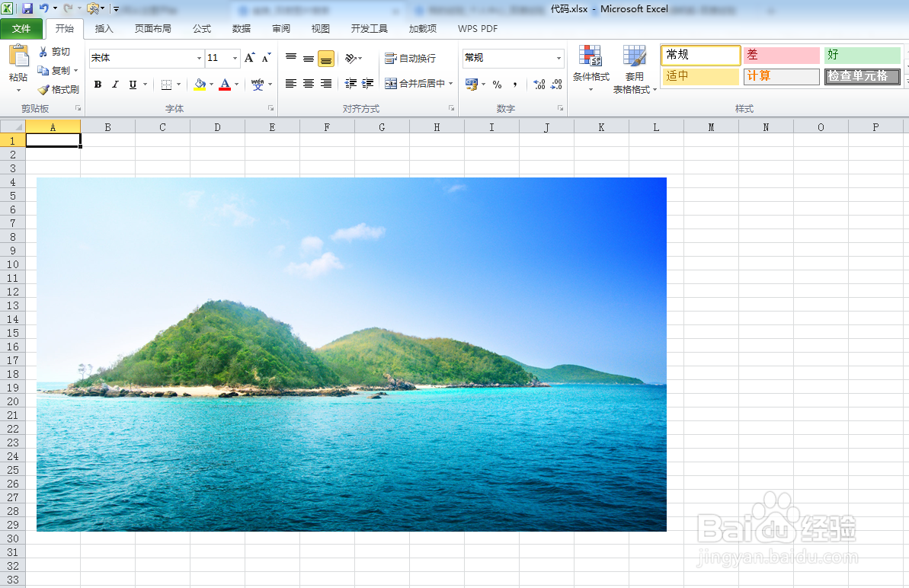909x588 pixels.
Task: Open Conditional Formatting (条件格式)
Action: click(x=591, y=69)
